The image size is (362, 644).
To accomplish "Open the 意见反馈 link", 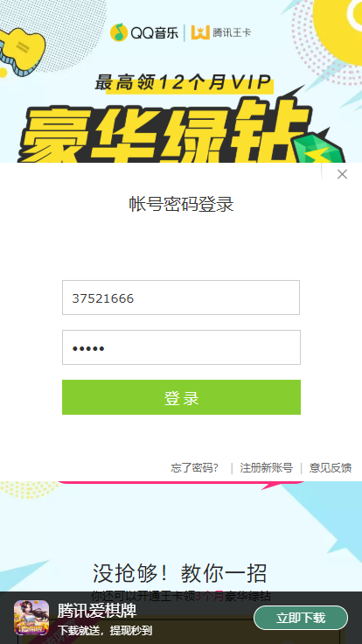I will (x=331, y=468).
